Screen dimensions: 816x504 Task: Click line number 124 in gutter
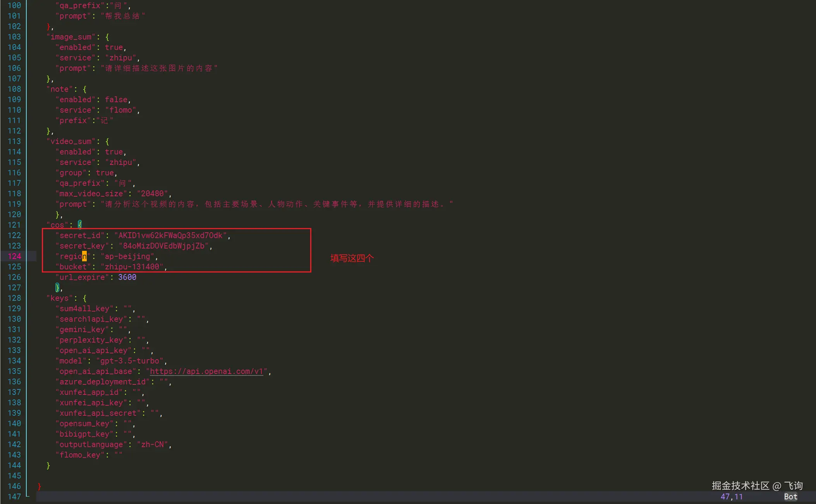coord(14,256)
